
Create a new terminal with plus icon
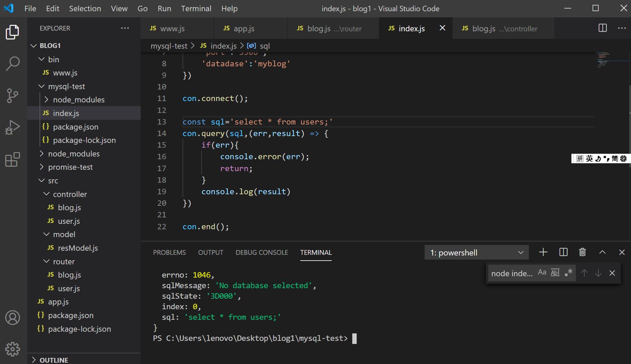point(543,252)
